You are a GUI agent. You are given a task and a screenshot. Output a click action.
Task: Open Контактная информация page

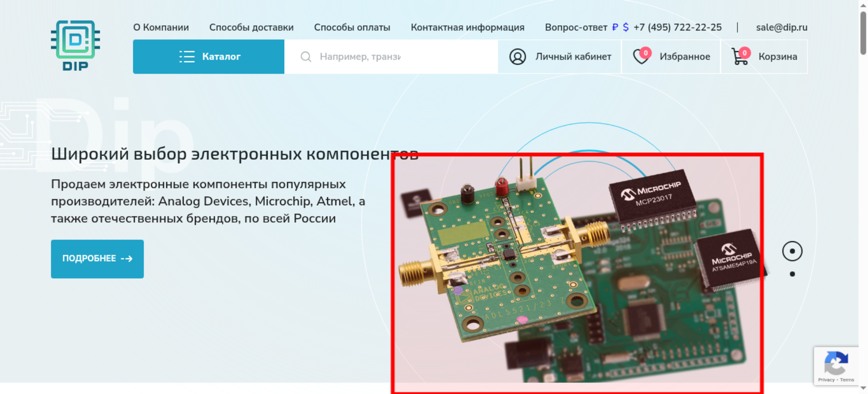click(467, 27)
